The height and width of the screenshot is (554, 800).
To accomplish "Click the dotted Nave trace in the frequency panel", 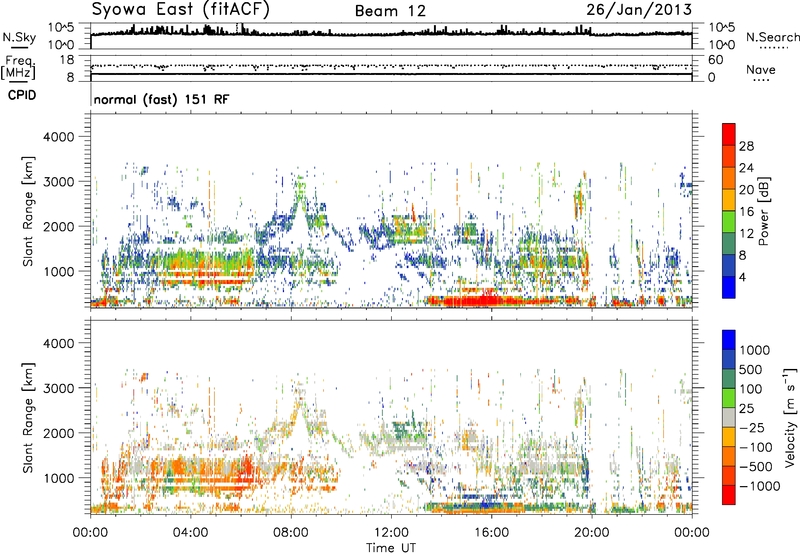I will (391, 66).
